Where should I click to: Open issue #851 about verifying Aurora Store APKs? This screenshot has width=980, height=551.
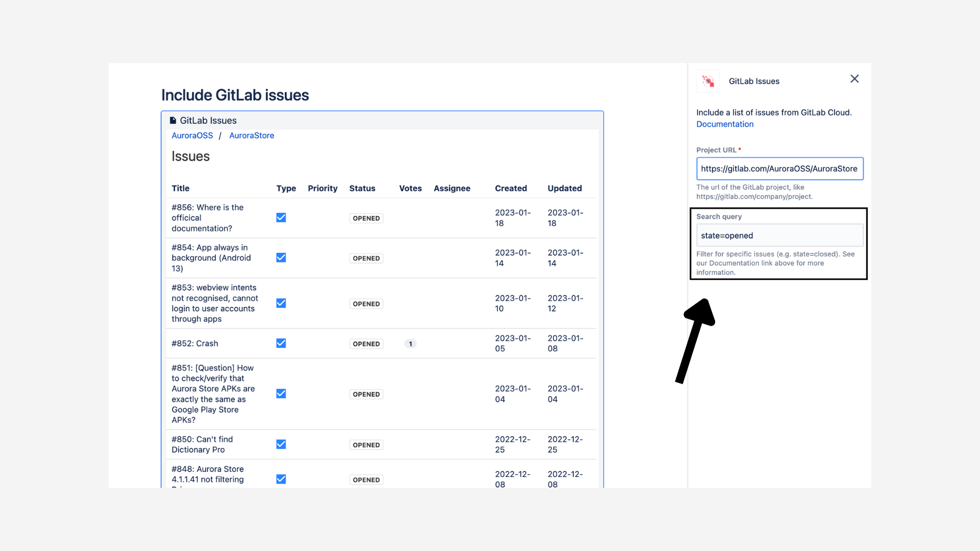[x=213, y=394]
